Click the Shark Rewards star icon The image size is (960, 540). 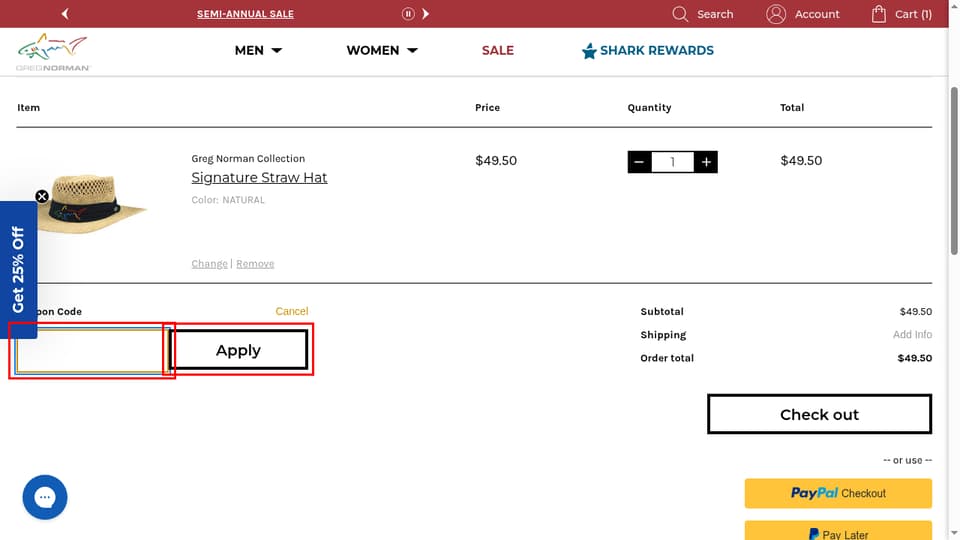pyautogui.click(x=589, y=51)
